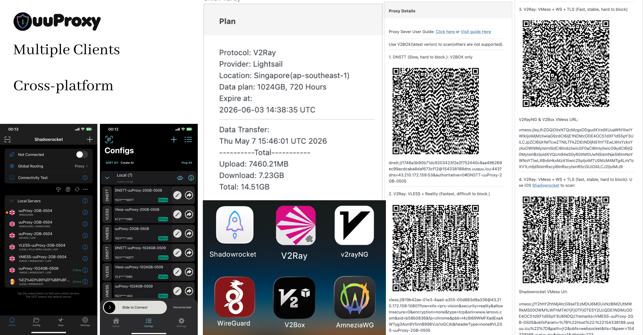Edit uuProxy-20GB-0508 VMESS config
Viewport: 644px width, 335px height.
(177, 233)
